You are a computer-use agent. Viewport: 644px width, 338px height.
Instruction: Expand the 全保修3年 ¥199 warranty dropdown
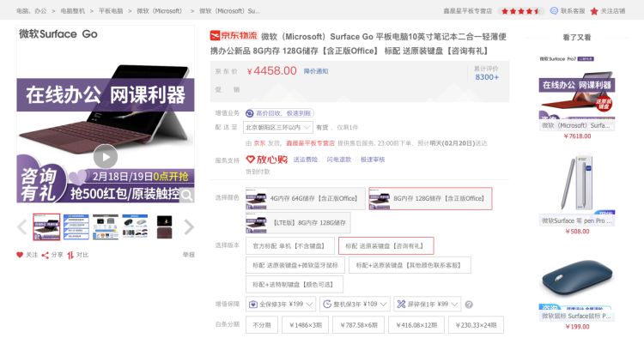[x=281, y=305]
